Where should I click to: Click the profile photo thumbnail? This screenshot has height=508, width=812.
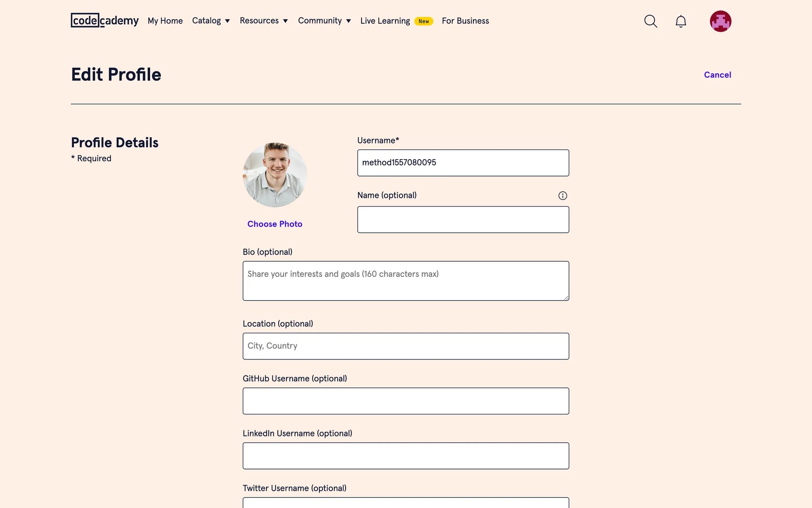pos(275,175)
